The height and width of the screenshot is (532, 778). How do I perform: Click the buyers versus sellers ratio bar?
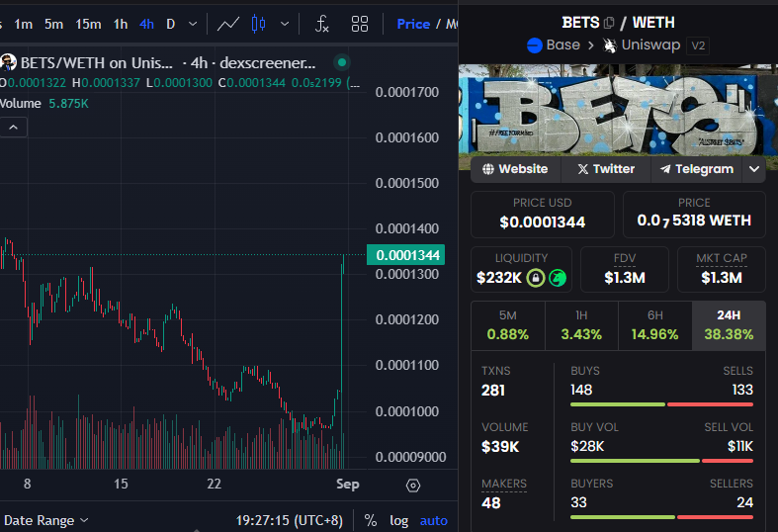[x=662, y=517]
